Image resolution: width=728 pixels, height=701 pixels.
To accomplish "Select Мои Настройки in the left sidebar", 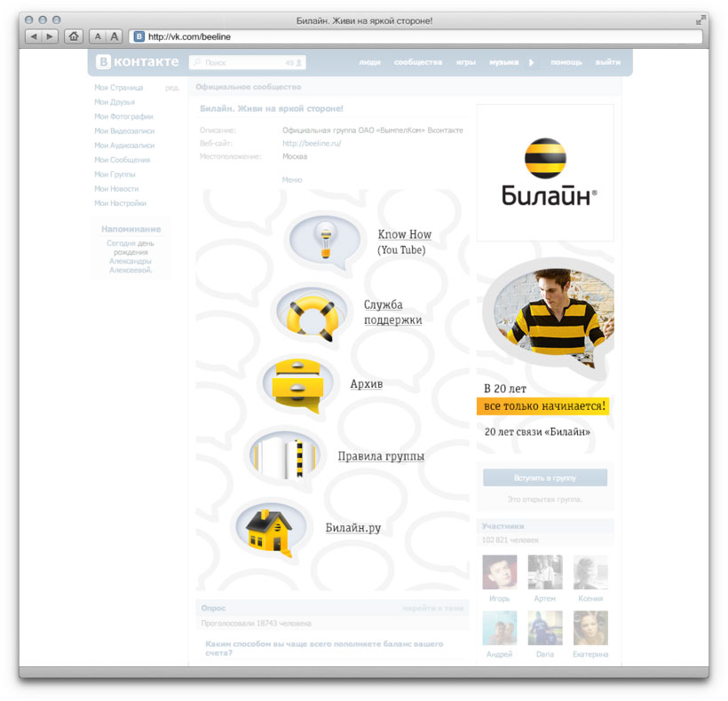I will 122,202.
